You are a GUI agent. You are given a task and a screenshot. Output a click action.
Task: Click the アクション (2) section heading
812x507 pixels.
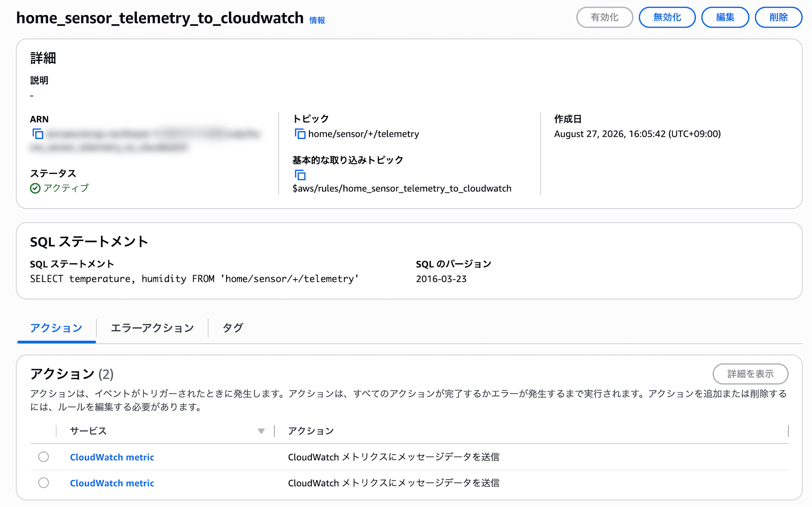72,374
